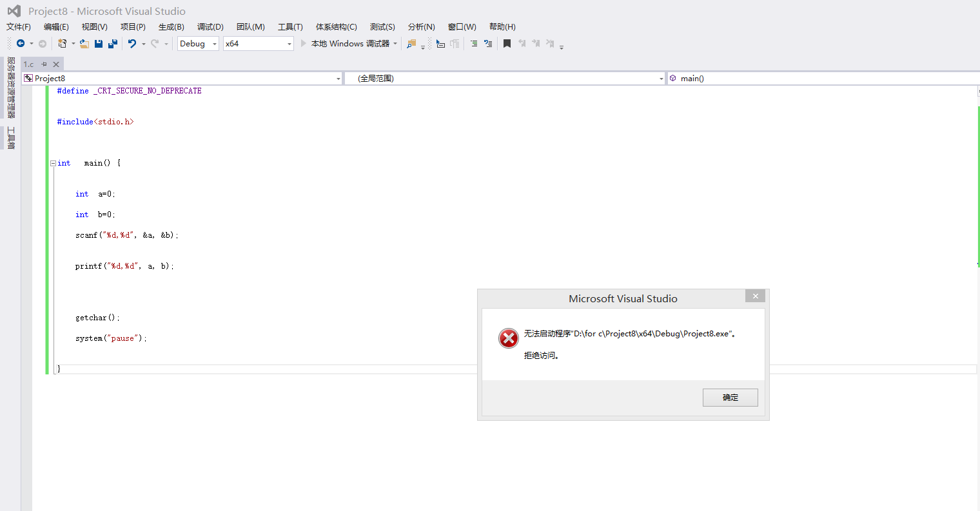Open the 服务器资源管理器 side panel tab
Screen dimensions: 980x511
point(11,88)
